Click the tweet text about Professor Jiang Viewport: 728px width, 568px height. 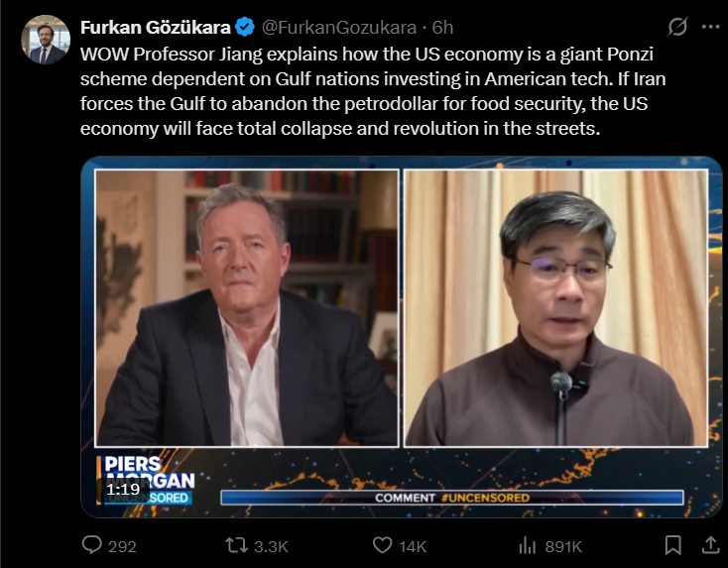373,91
